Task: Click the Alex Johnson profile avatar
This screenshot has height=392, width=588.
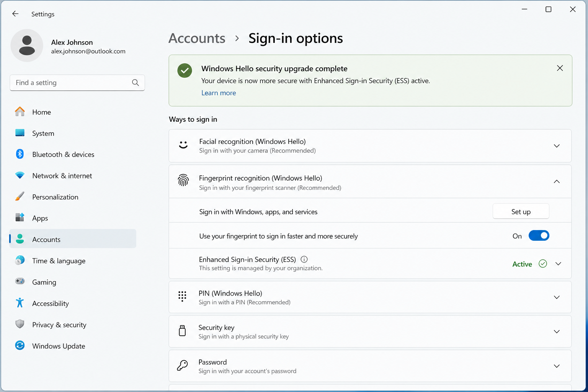Action: (27, 46)
